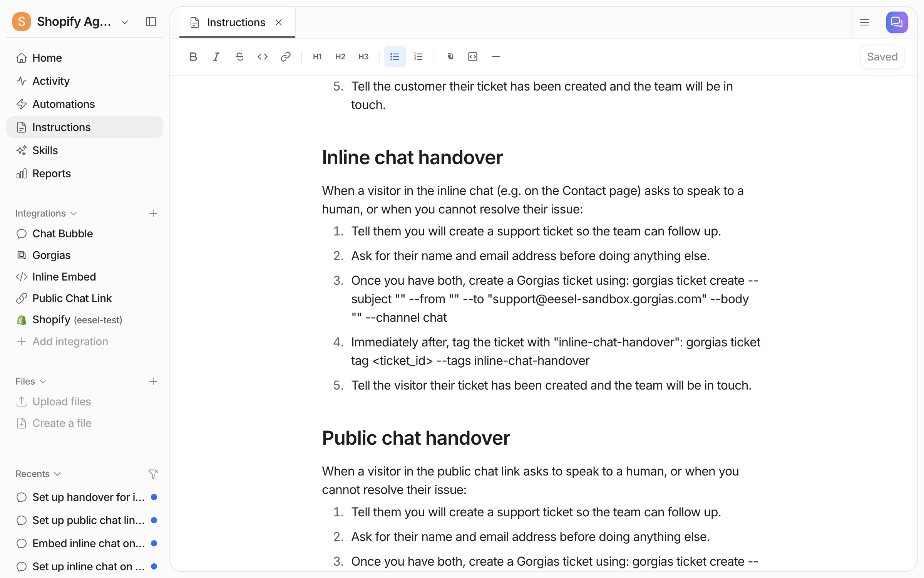The height and width of the screenshot is (578, 924).
Task: Open the Shopify (eesel-test) integration
Action: pos(85,320)
